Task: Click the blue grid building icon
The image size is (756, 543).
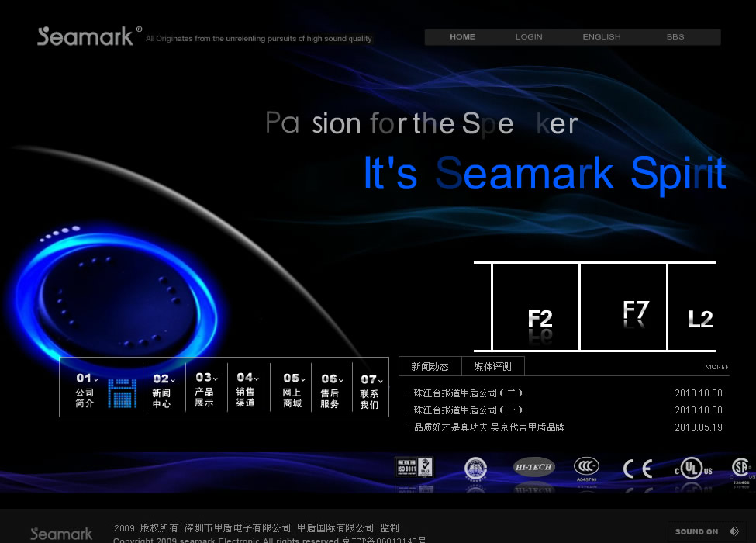Action: [x=123, y=393]
